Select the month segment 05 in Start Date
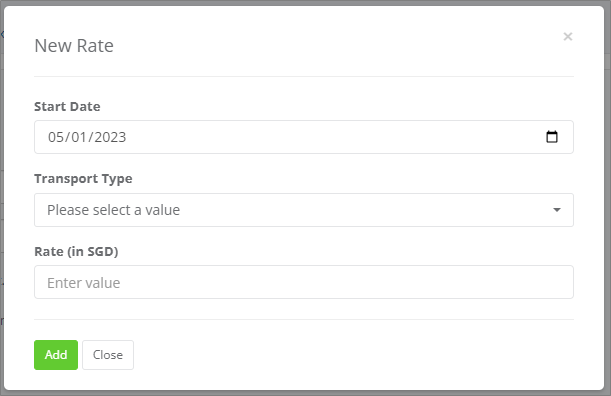 coord(56,137)
